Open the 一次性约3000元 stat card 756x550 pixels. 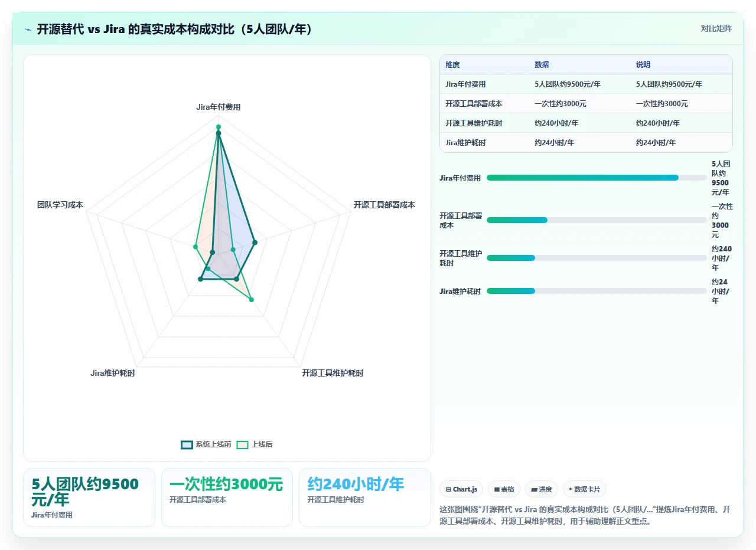(x=227, y=497)
